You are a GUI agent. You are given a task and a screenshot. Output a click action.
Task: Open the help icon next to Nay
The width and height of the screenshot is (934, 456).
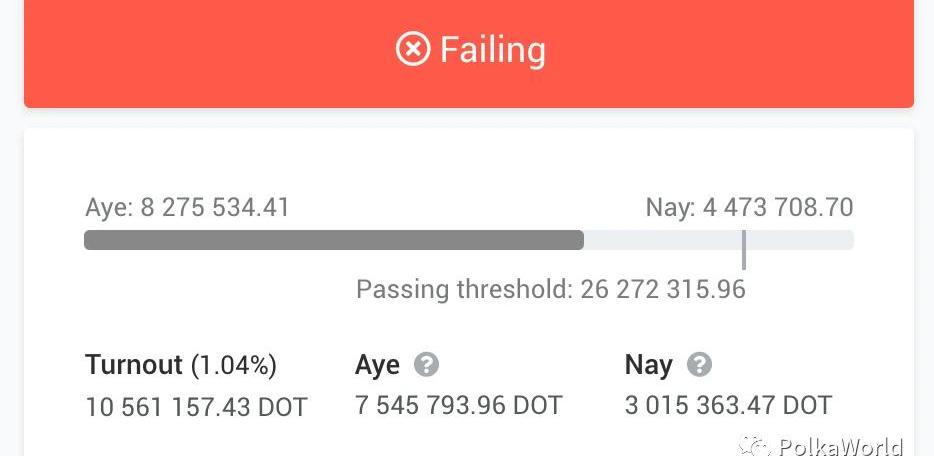700,365
